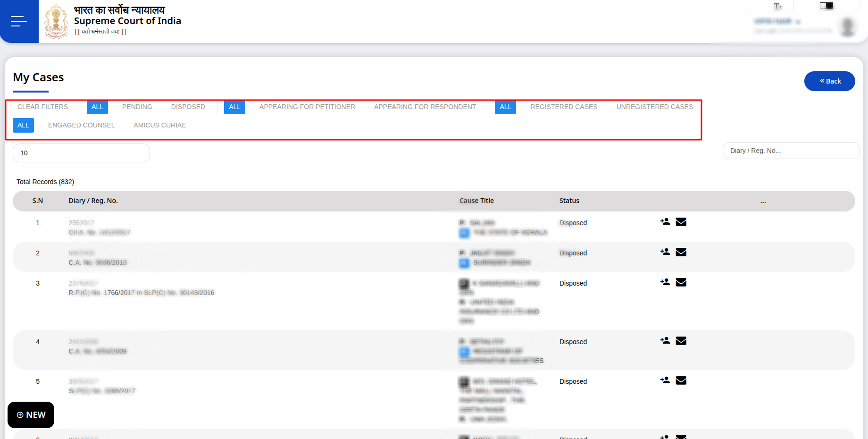The image size is (868, 439).
Task: Click add-person icon for case row 3
Action: 665,282
